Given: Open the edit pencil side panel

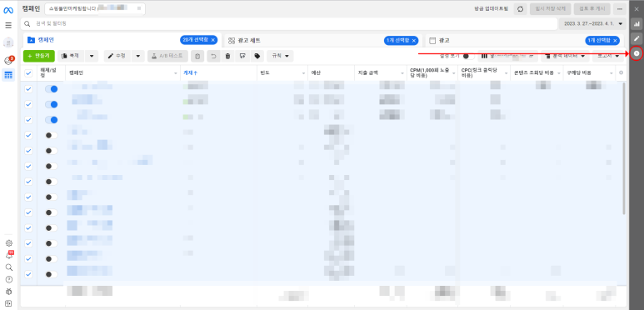Looking at the screenshot, I should click(637, 38).
